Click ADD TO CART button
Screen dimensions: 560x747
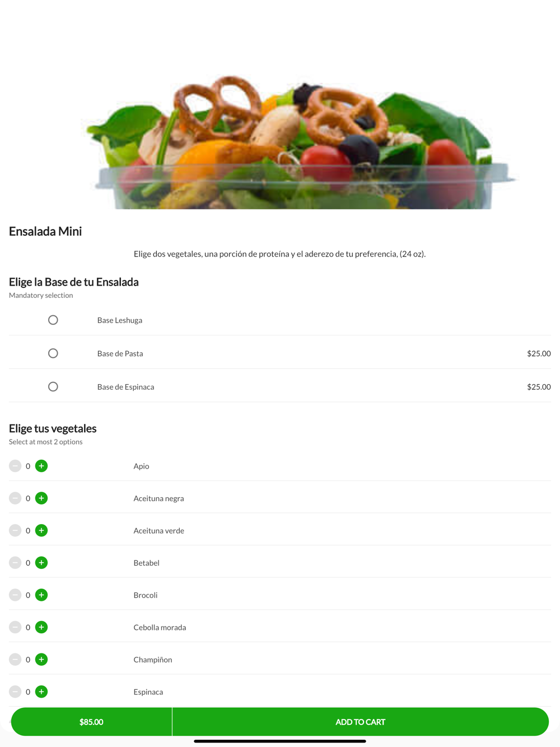pos(360,722)
